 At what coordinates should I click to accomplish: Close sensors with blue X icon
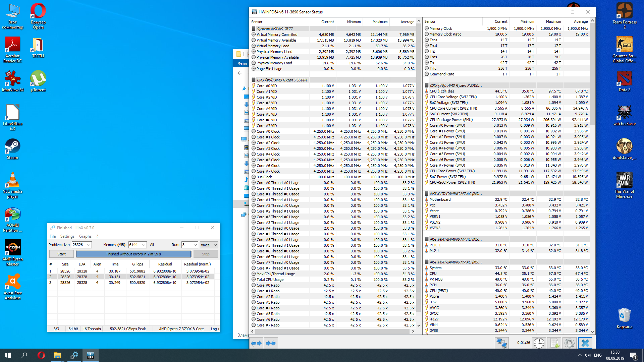pos(585,343)
